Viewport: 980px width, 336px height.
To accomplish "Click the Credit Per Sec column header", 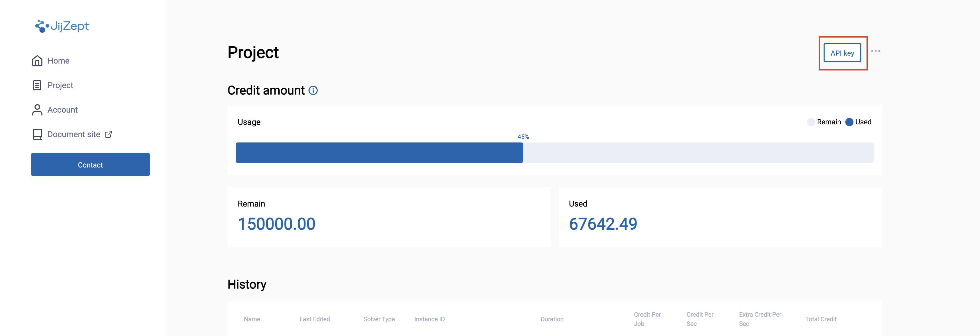I will [x=700, y=319].
